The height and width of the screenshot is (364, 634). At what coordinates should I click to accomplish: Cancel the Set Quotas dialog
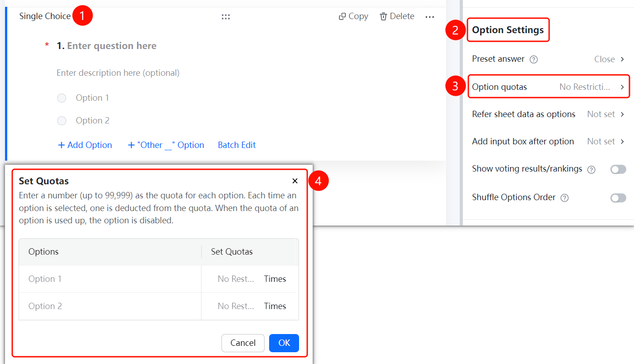click(x=243, y=343)
